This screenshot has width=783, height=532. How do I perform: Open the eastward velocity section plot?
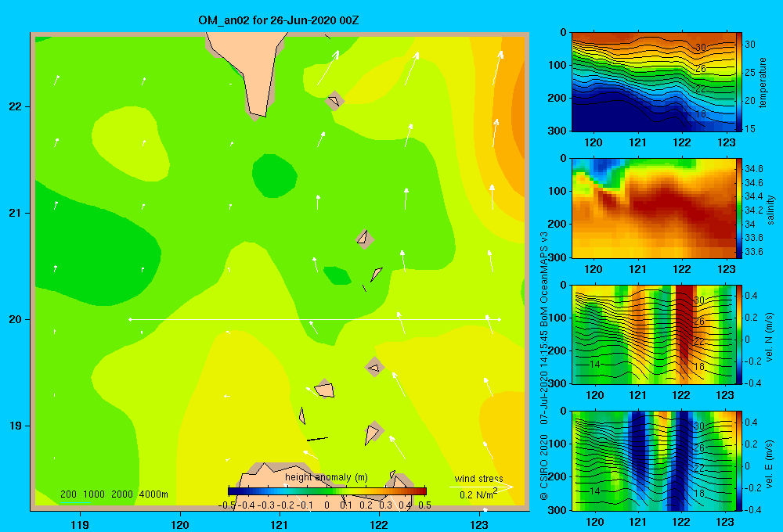(x=654, y=461)
